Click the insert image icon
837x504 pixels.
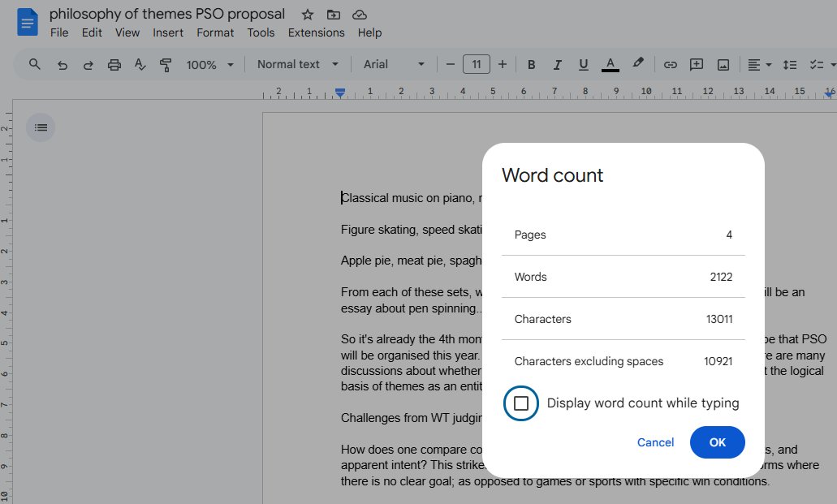tap(723, 65)
